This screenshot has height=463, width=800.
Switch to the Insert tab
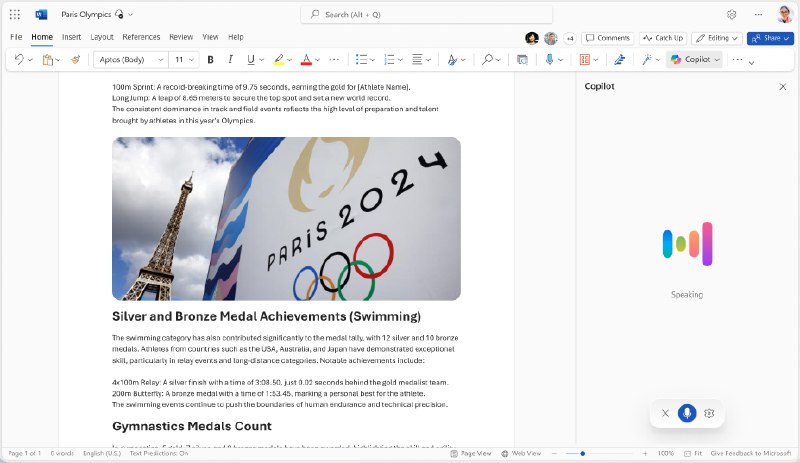[71, 37]
